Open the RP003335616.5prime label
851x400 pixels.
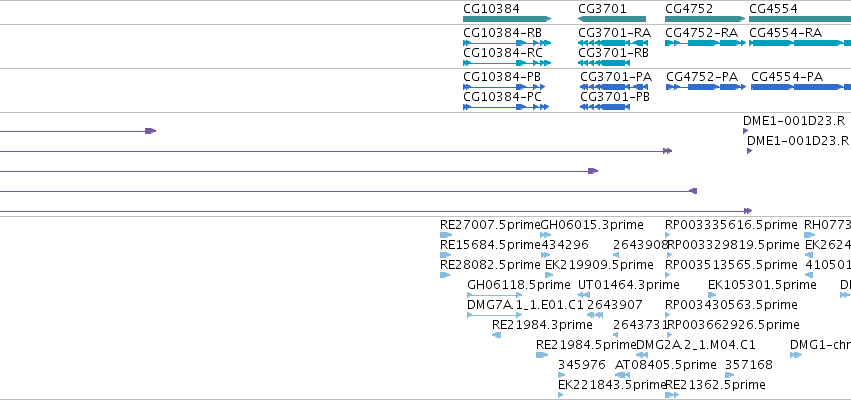[x=731, y=225]
